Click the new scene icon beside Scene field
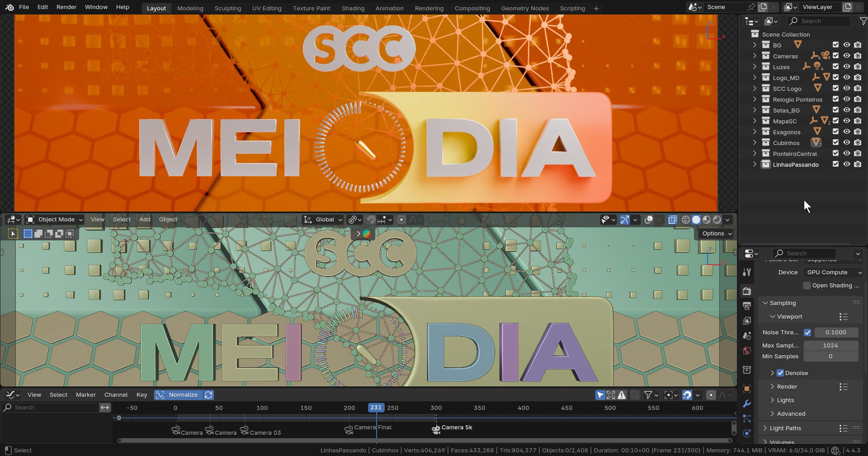The height and width of the screenshot is (456, 868). tap(763, 7)
